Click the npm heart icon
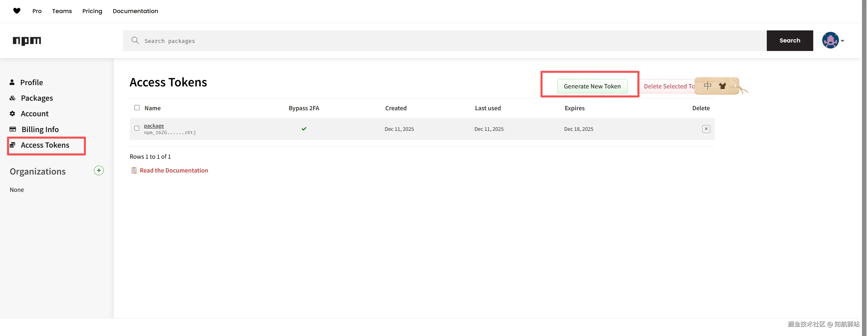868x336 pixels. click(x=17, y=11)
